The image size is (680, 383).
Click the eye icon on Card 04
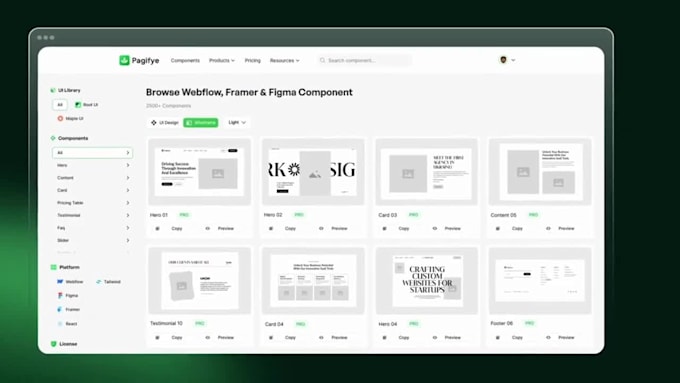pyautogui.click(x=321, y=337)
